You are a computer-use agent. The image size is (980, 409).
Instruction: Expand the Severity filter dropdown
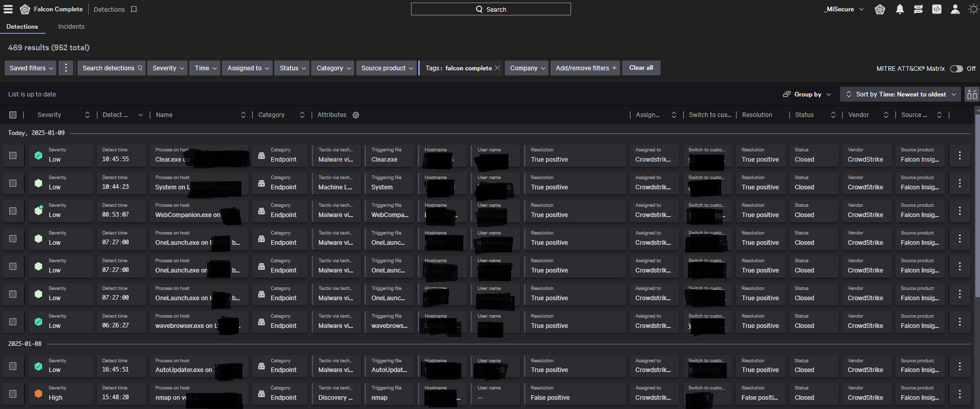pyautogui.click(x=167, y=68)
